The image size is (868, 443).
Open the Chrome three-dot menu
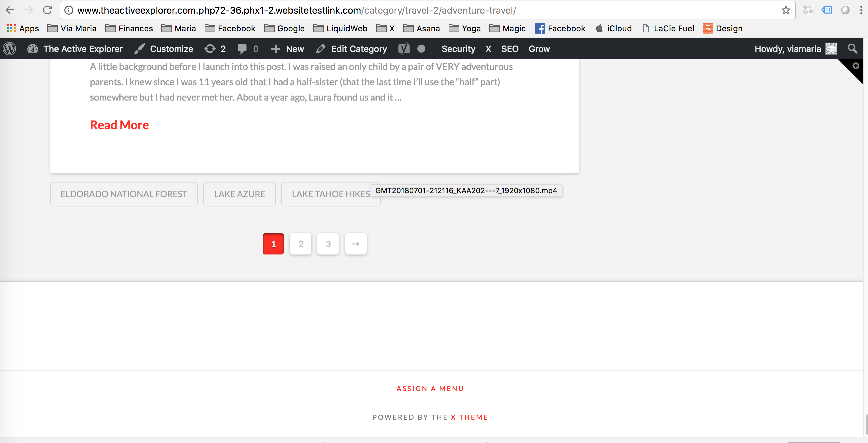(861, 10)
